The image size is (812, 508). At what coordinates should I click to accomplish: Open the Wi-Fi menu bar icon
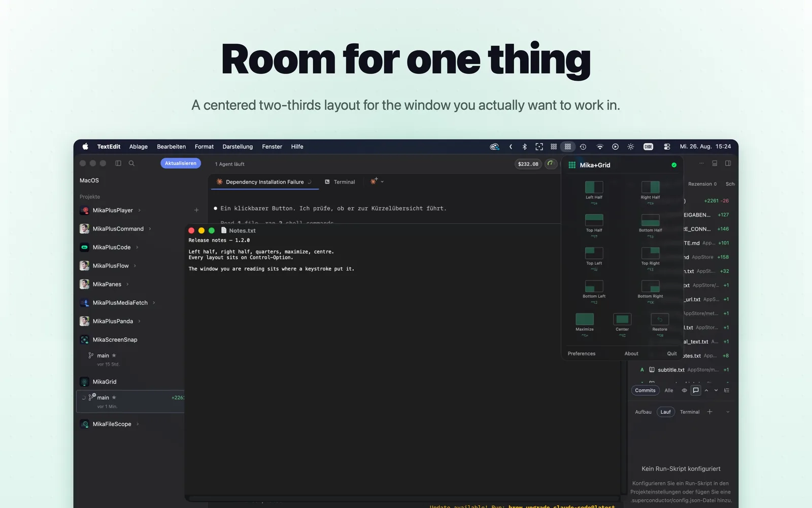(599, 147)
